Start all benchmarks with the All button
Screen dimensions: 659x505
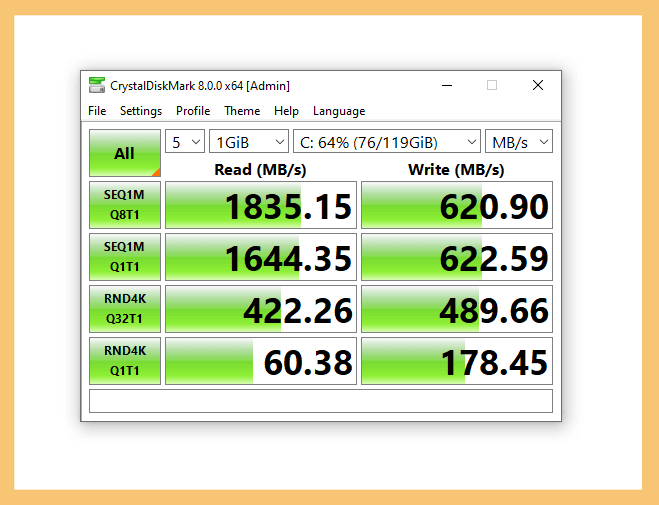tap(125, 153)
